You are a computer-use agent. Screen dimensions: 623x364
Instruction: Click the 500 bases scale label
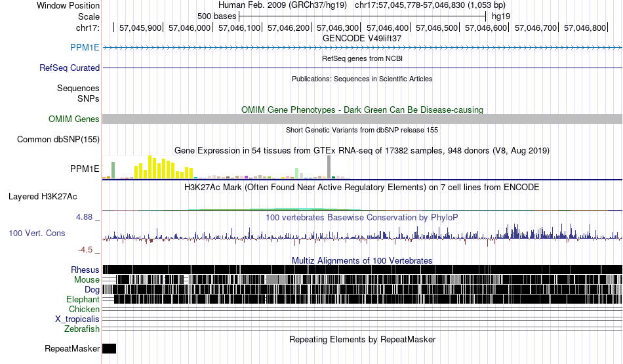(x=216, y=16)
